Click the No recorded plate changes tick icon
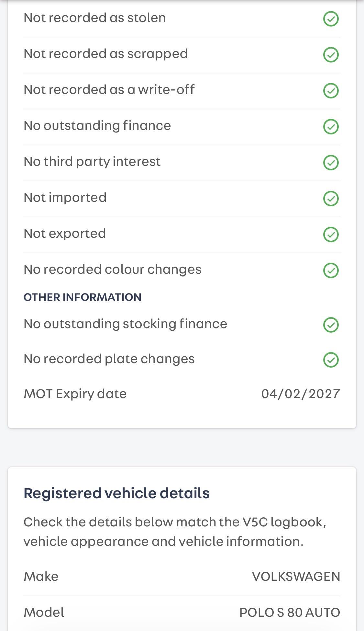 click(x=331, y=360)
